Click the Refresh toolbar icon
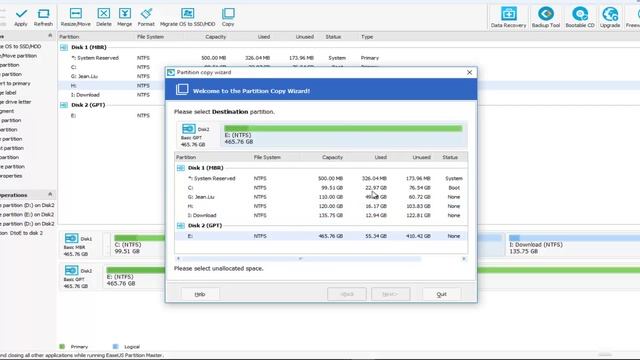The width and height of the screenshot is (640, 360). (x=43, y=18)
